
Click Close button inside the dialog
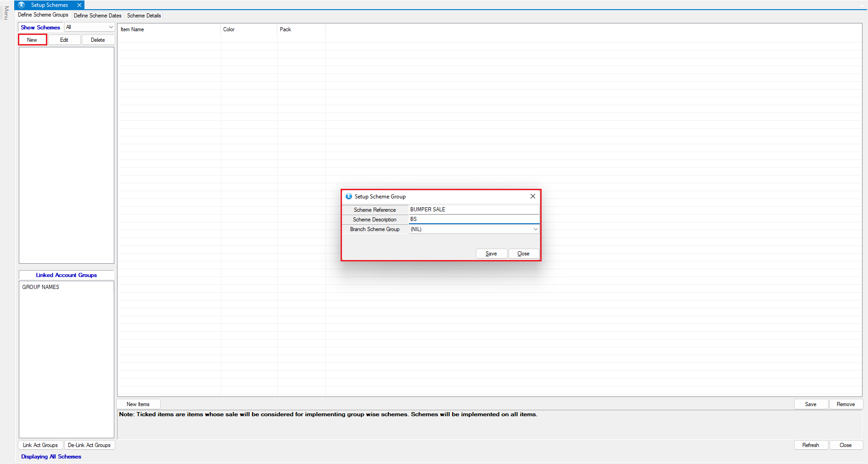click(x=523, y=254)
